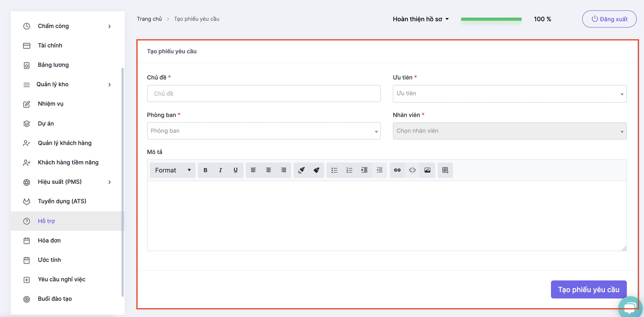Toggle bold formatting in editor toolbar
644x317 pixels.
tap(205, 170)
